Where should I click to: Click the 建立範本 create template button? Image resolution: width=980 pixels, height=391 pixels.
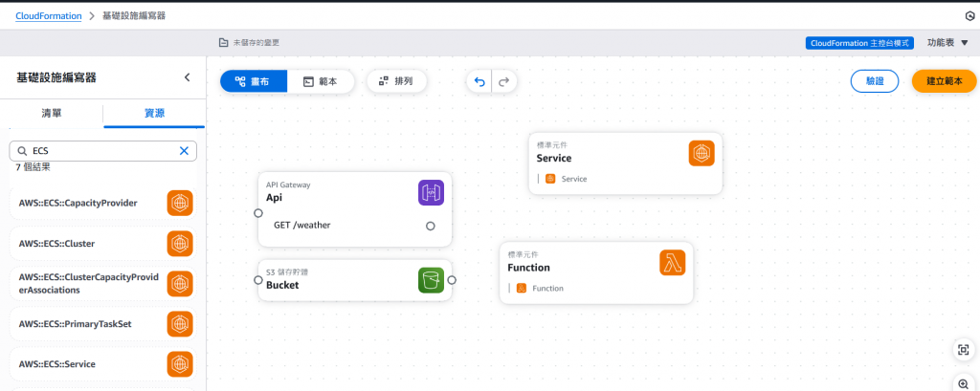pos(944,81)
